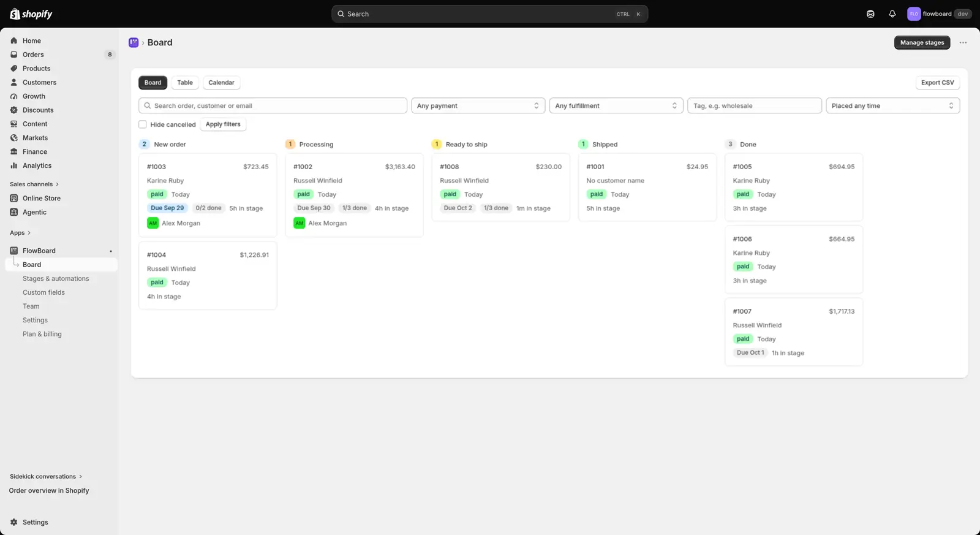This screenshot has height=535, width=980.
Task: Open the notifications bell icon
Action: click(892, 14)
